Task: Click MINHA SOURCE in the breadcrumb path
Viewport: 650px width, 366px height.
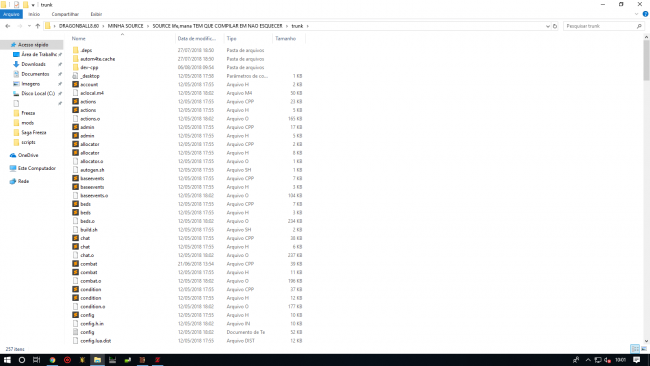Action: click(x=126, y=26)
